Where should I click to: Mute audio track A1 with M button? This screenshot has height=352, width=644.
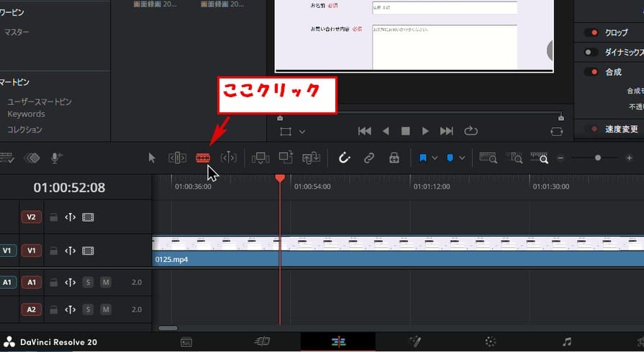pos(106,282)
